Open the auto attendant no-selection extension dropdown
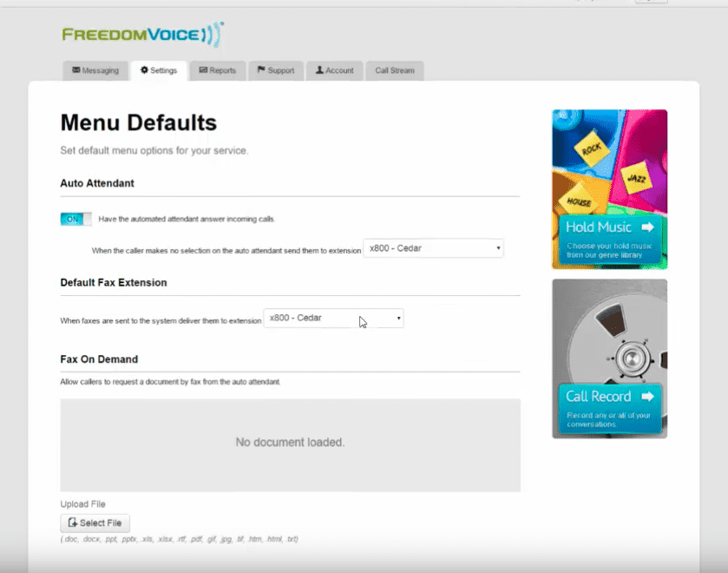Viewport: 728px width, 573px height. tap(433, 248)
